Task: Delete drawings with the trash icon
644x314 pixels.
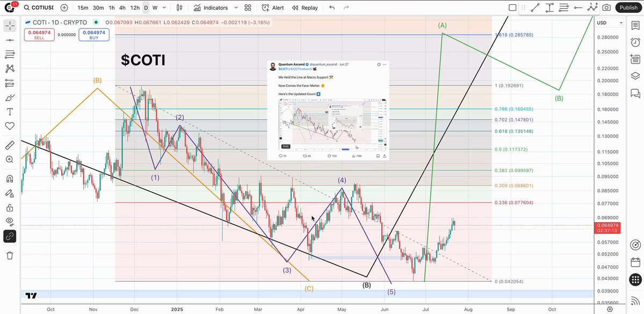Action: [10, 255]
